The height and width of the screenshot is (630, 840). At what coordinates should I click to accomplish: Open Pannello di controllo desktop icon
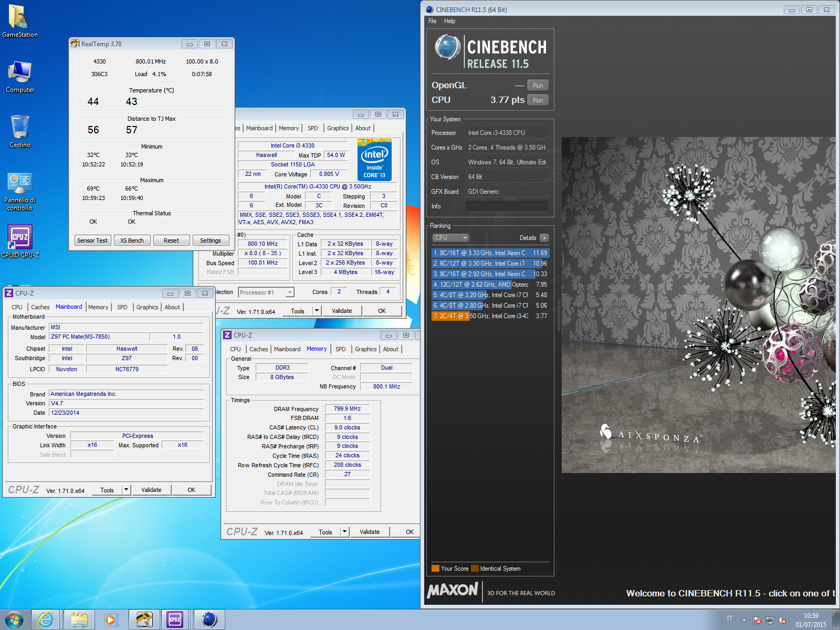pyautogui.click(x=20, y=192)
